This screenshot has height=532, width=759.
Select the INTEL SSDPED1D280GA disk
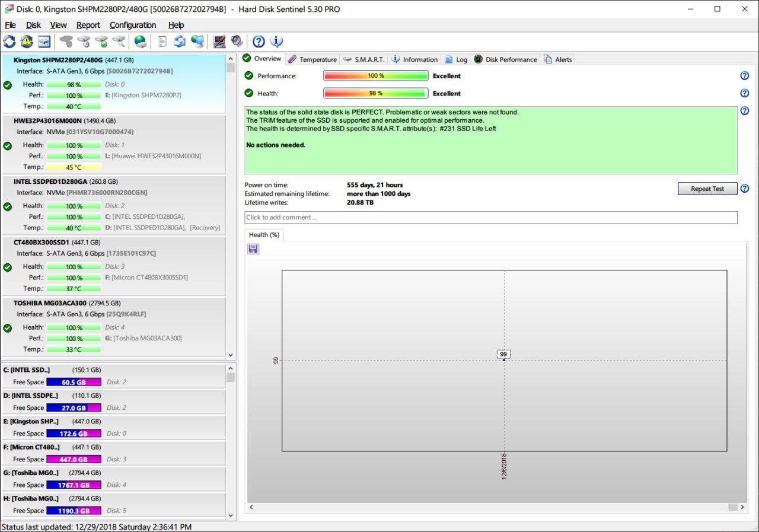pos(113,205)
